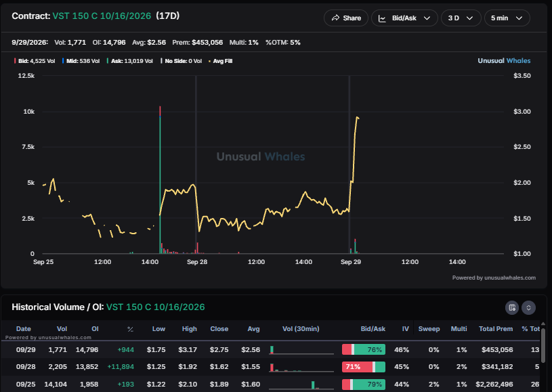Viewport: 552px width, 392px height.
Task: Click the Powered by unusualwhales.com link under the chart
Action: pyautogui.click(x=494, y=278)
